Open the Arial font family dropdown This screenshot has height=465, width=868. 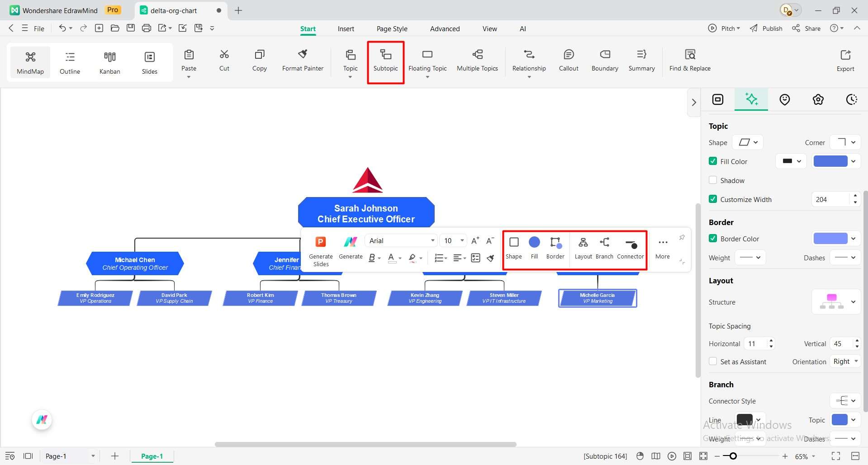pyautogui.click(x=401, y=241)
